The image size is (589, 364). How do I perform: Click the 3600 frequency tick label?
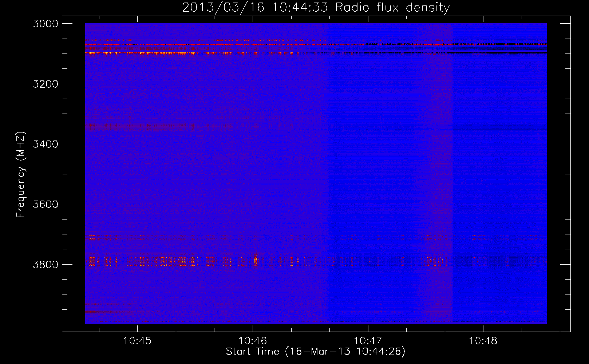[46, 204]
